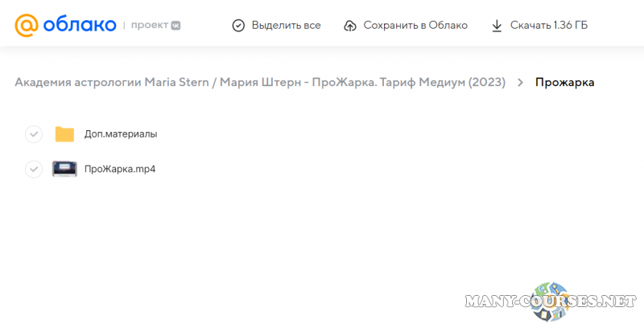Click the chevron arrow in the breadcrumb
The width and height of the screenshot is (644, 328).
[521, 82]
